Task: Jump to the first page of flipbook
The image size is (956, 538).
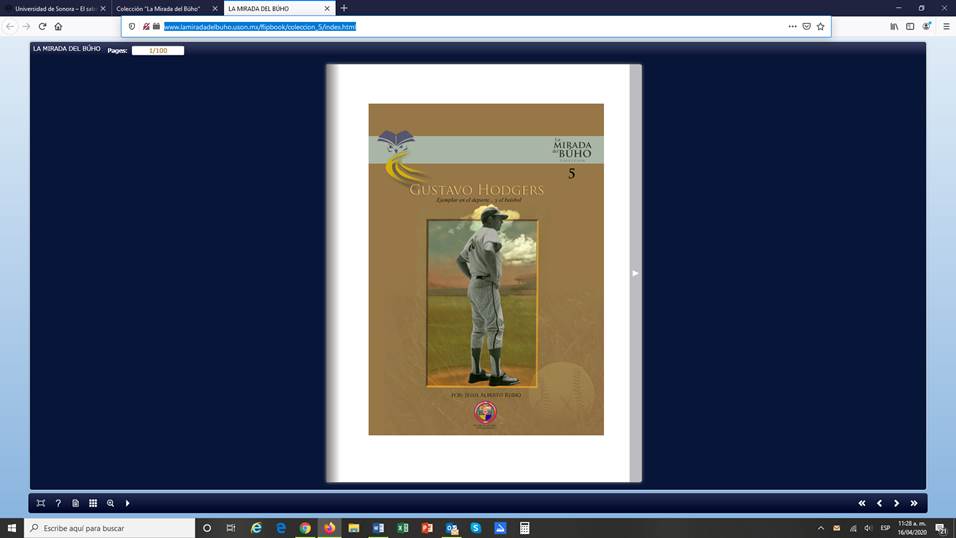Action: coord(861,503)
